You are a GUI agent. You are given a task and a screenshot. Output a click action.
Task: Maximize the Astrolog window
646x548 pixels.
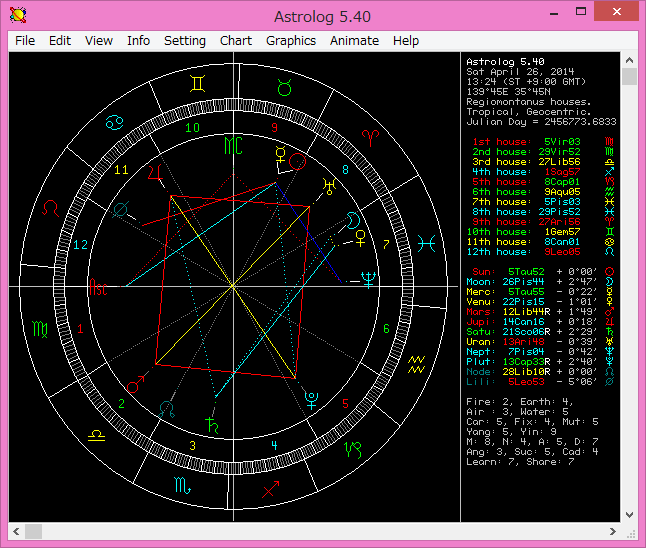click(581, 12)
